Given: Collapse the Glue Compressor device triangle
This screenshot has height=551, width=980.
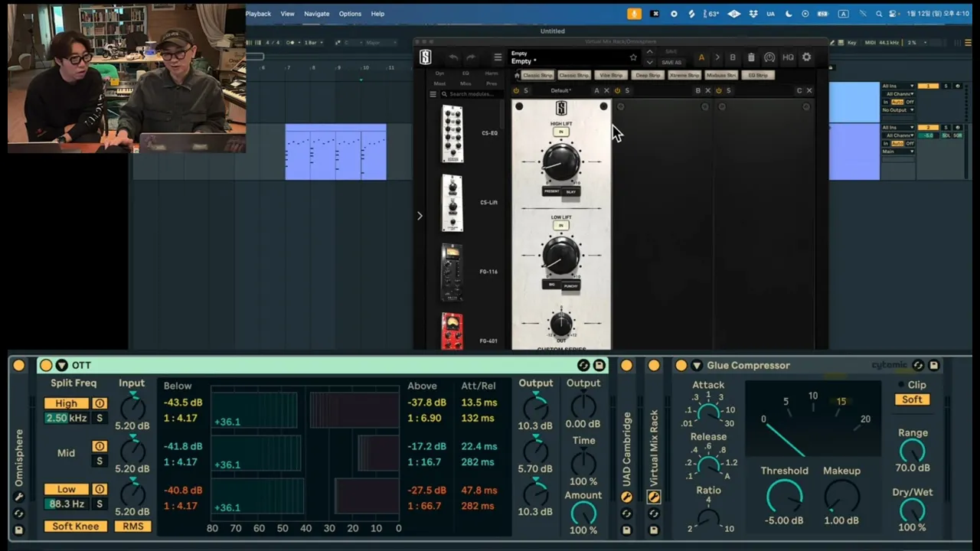Looking at the screenshot, I should point(696,366).
